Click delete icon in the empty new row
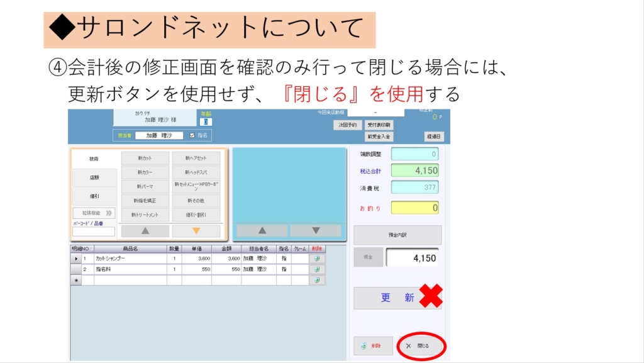The height and width of the screenshot is (363, 644). click(317, 280)
